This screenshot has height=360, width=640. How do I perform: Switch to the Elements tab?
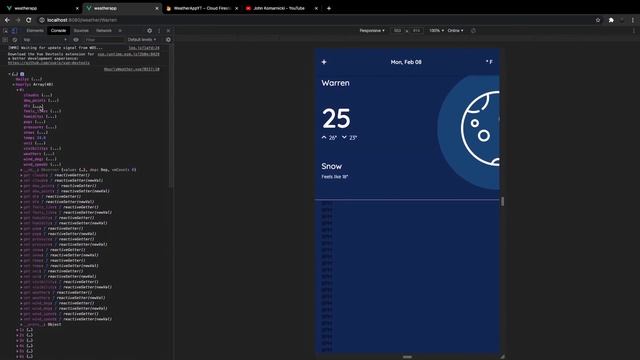pos(35,31)
